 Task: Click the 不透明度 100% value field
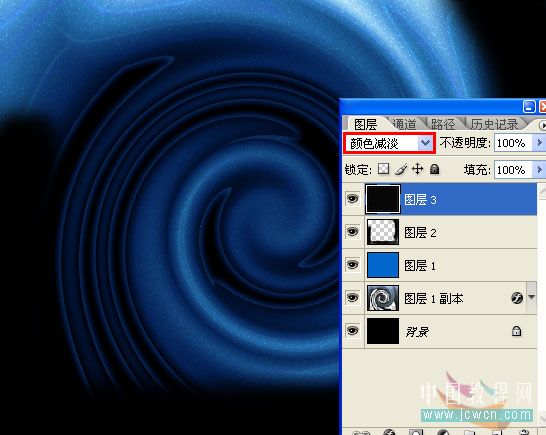(513, 143)
